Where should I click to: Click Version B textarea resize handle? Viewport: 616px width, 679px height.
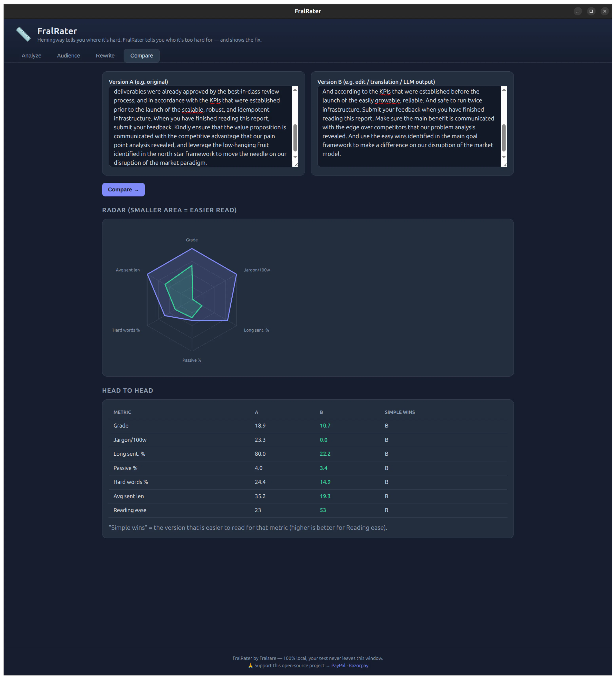(505, 164)
